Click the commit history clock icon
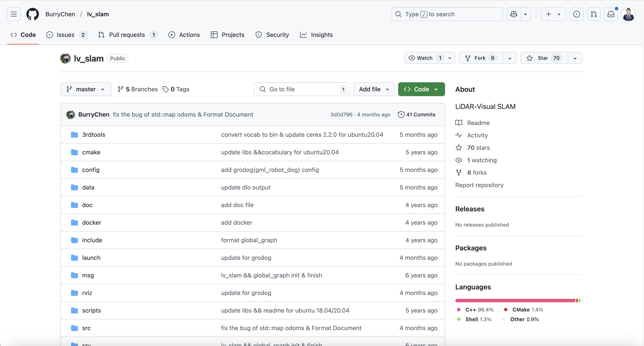Image resolution: width=644 pixels, height=346 pixels. [401, 114]
